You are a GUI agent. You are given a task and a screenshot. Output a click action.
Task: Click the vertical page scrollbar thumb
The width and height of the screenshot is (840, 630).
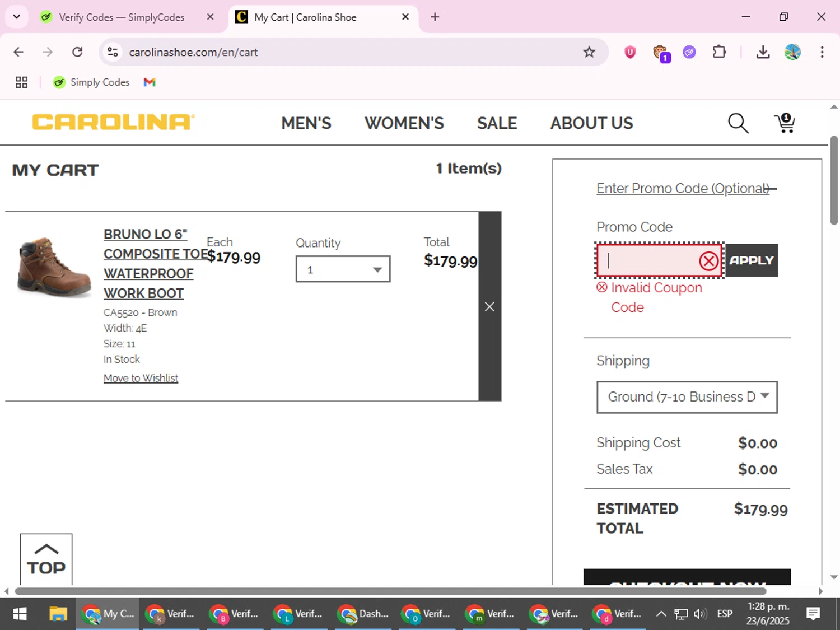834,180
